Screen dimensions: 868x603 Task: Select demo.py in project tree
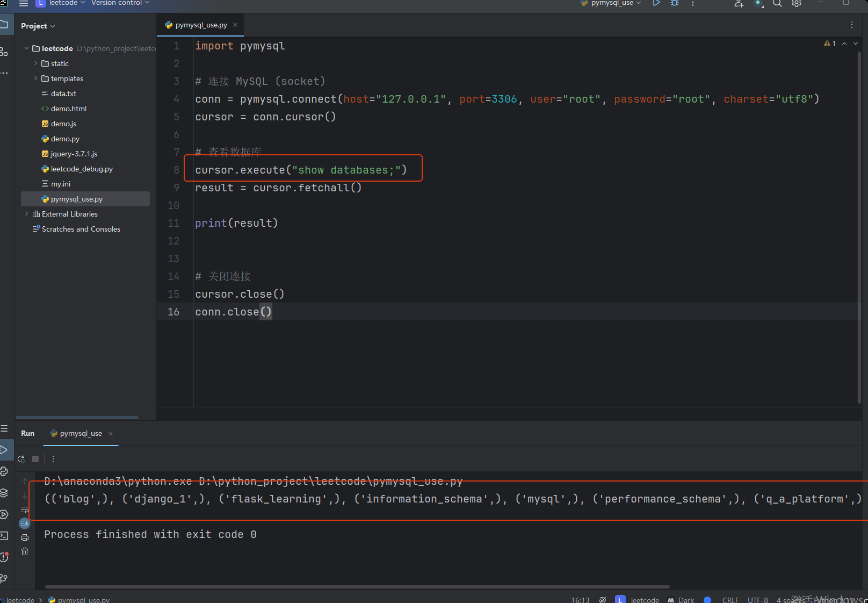65,139
